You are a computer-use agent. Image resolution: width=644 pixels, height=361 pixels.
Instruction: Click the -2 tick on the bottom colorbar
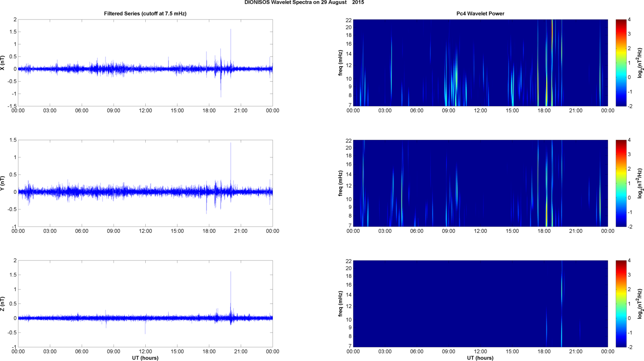(630, 347)
